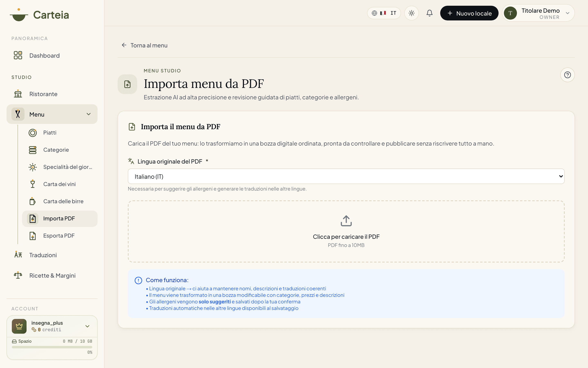
Task: Open the Lingua originale del PDF dropdown
Action: [346, 176]
